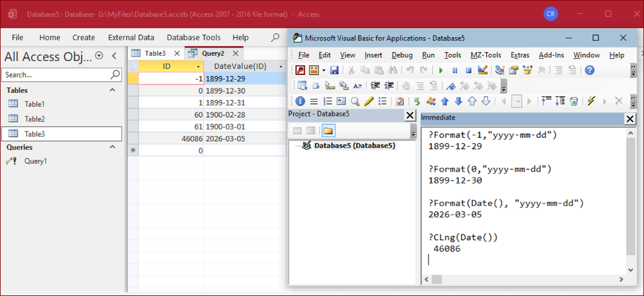
Task: Open the Database Tools ribbon tab
Action: pos(193,37)
